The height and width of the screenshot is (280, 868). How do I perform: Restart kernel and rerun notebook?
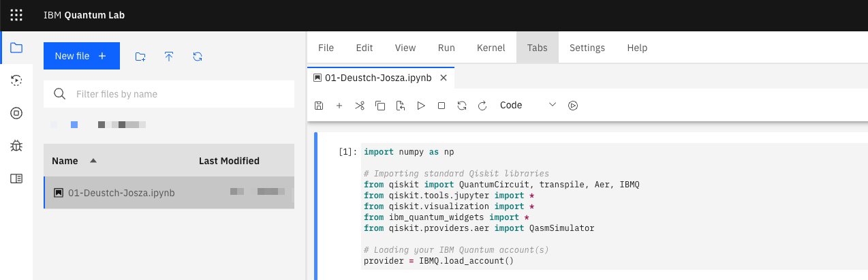482,106
